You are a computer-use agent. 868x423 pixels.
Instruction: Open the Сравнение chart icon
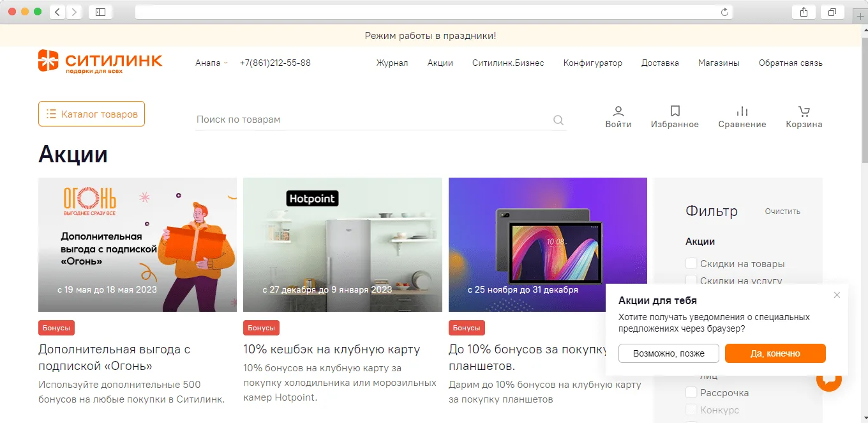(x=742, y=111)
